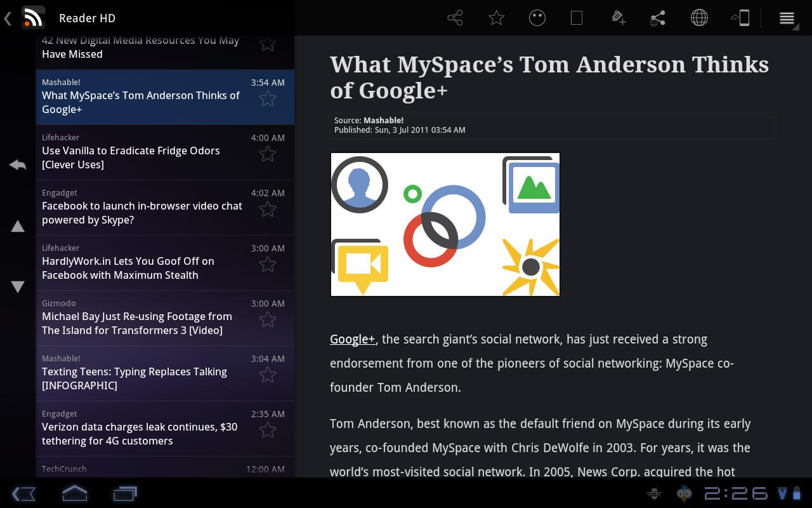Star the Verizon data charges item
Viewport: 812px width, 508px height.
[x=268, y=430]
